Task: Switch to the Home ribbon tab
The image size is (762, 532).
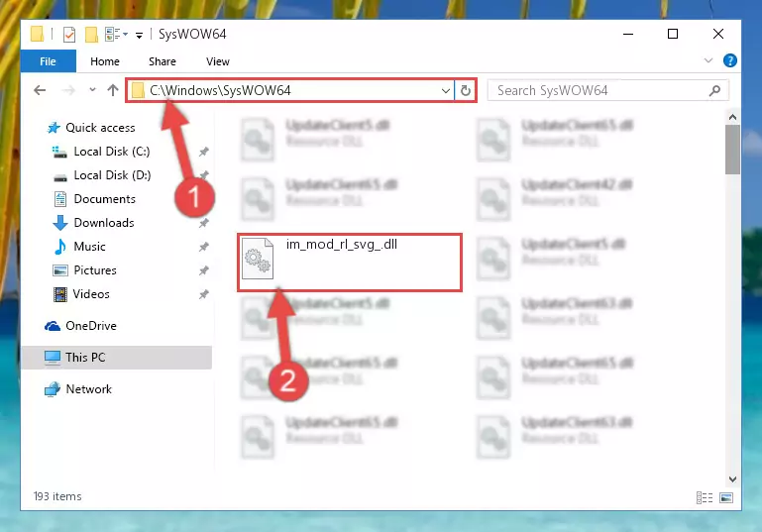Action: [x=104, y=61]
